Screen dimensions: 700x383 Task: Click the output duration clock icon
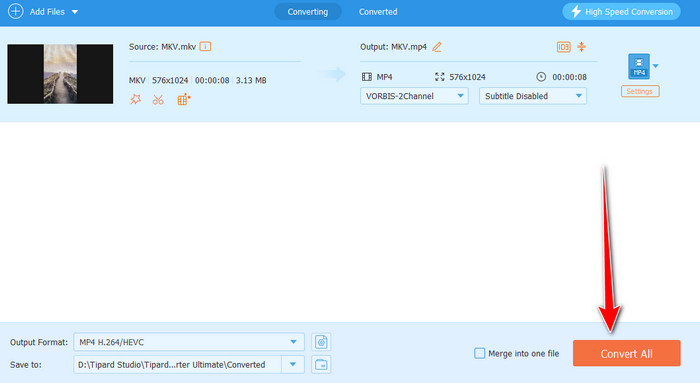(x=541, y=77)
